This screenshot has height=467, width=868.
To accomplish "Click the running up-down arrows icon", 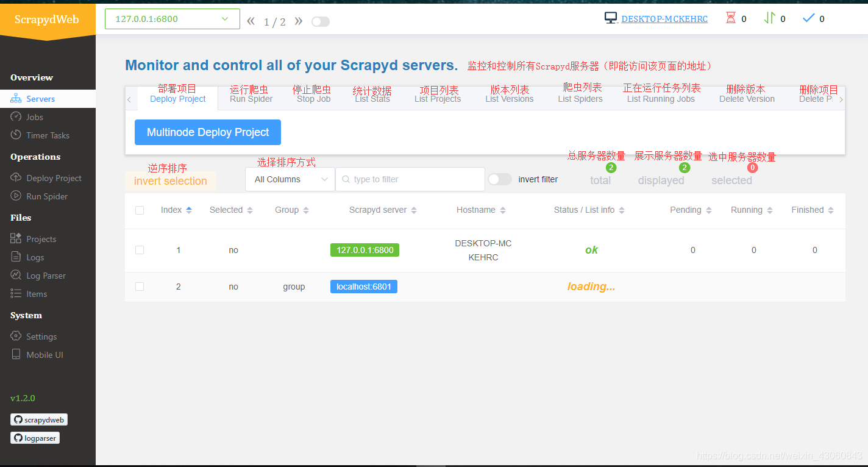I will coord(769,18).
